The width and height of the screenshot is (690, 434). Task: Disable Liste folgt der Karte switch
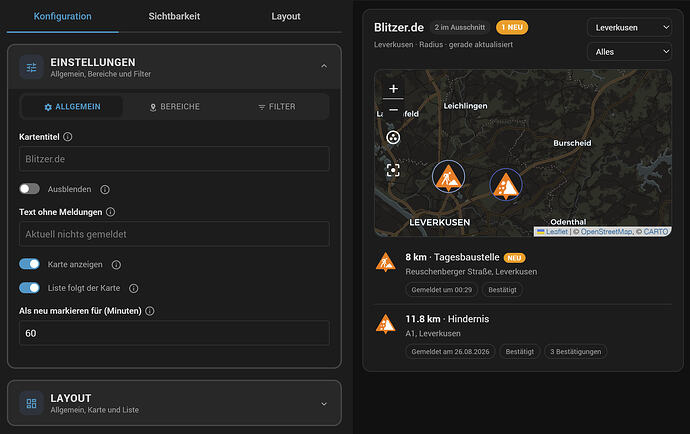[29, 288]
